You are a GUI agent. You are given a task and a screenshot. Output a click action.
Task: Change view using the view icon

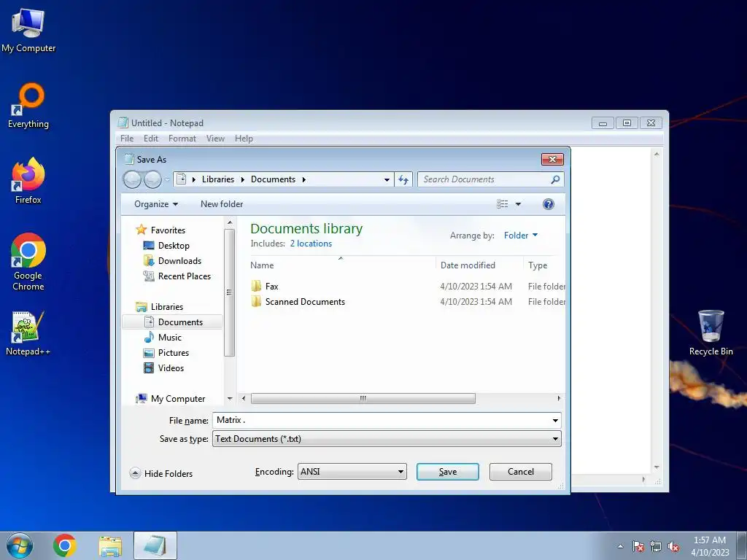(x=502, y=204)
